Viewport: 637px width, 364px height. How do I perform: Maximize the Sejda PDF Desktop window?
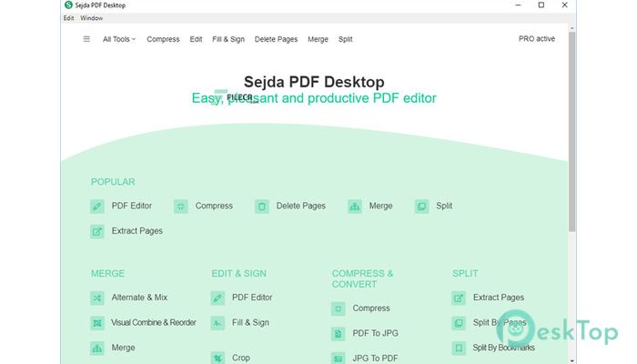pyautogui.click(x=541, y=5)
